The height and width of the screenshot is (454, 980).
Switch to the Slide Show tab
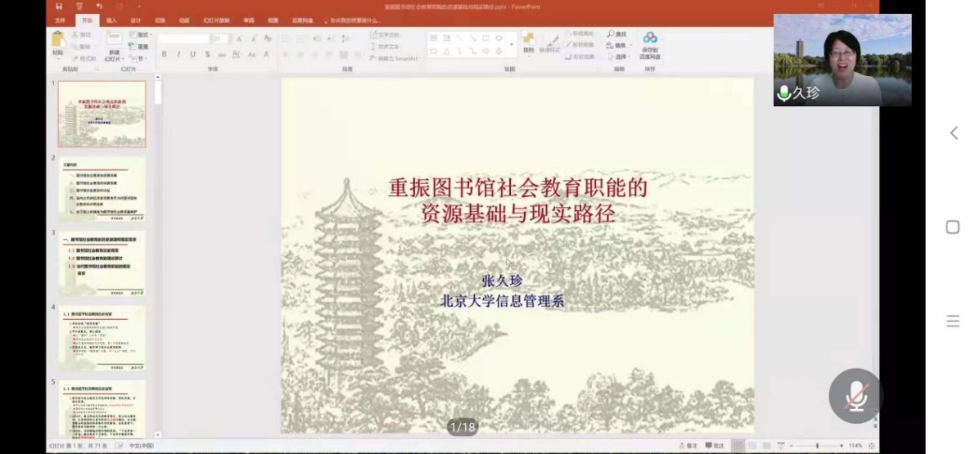tap(215, 20)
